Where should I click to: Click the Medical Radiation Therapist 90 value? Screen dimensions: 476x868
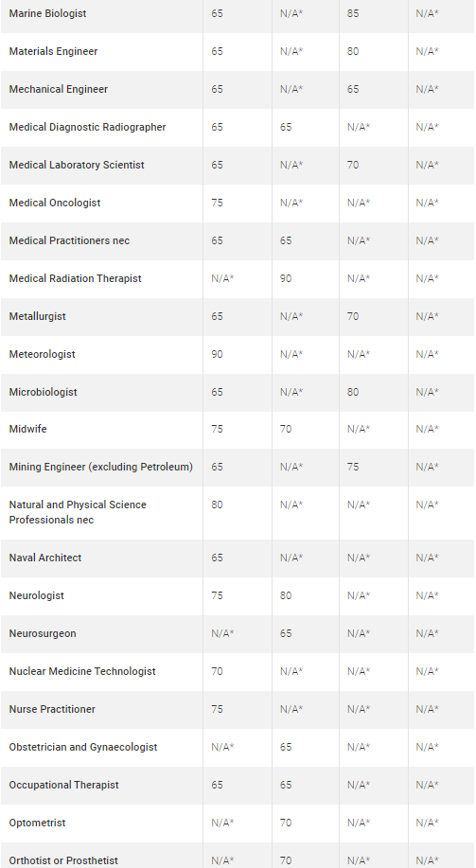coord(286,278)
